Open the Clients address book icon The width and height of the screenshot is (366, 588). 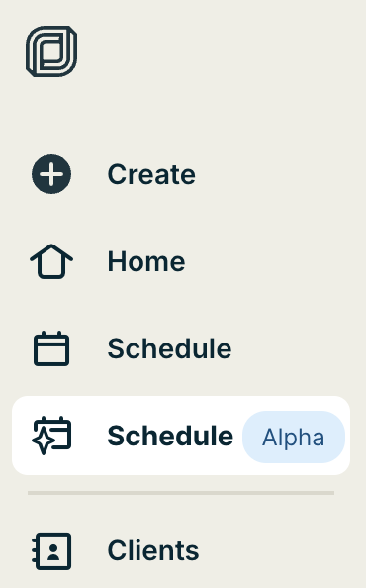(x=51, y=550)
